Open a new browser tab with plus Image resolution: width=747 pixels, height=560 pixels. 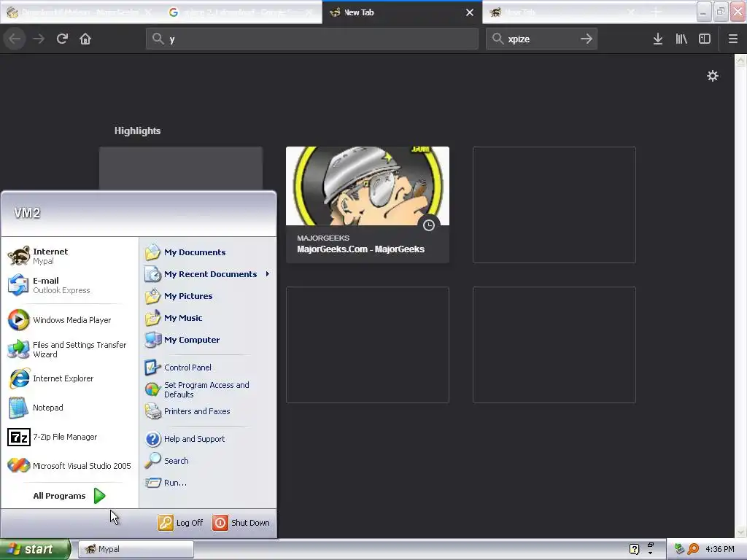pyautogui.click(x=657, y=12)
